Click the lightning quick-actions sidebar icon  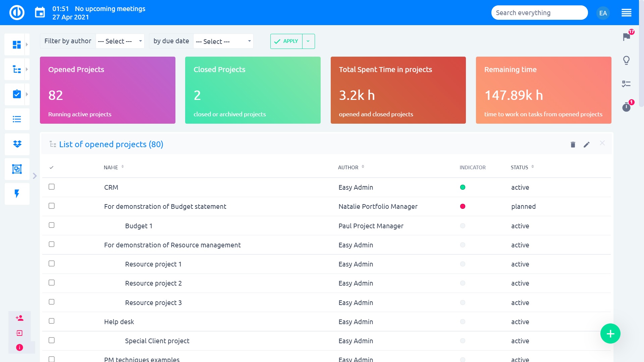pyautogui.click(x=16, y=194)
